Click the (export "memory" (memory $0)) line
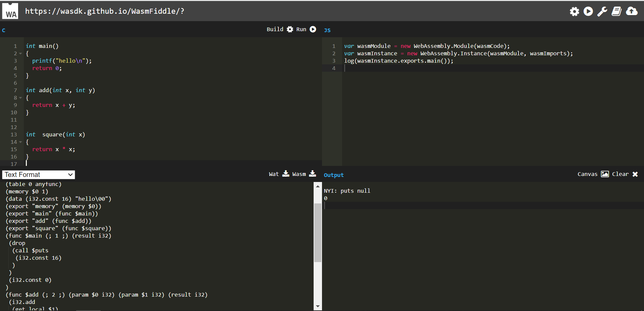Image resolution: width=644 pixels, height=311 pixels. [53, 206]
